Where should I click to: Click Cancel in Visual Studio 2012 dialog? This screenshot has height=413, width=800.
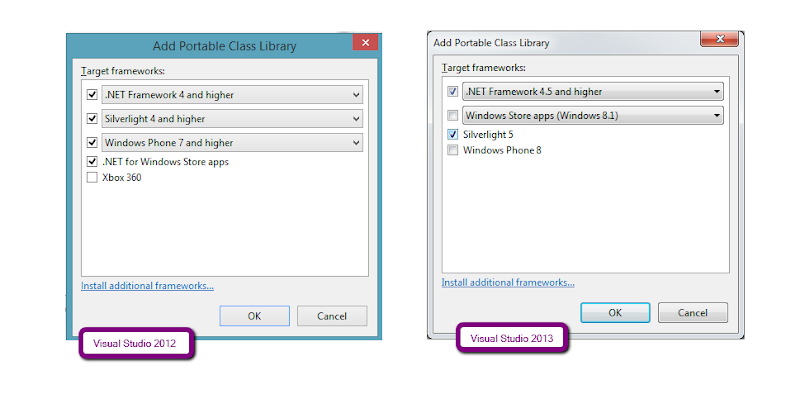pos(332,316)
